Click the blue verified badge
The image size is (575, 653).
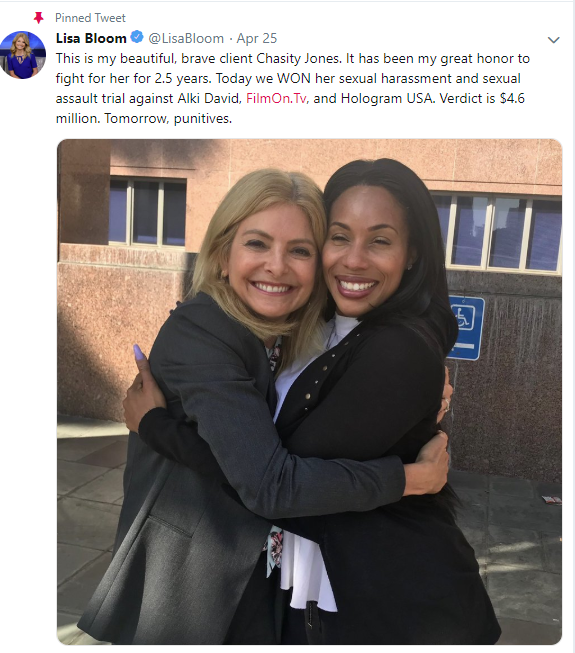click(x=137, y=37)
